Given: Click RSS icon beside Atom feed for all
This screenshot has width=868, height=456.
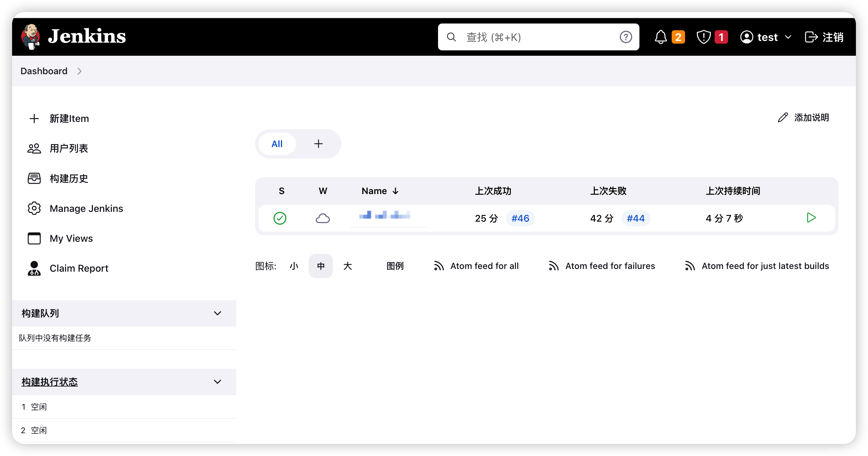Looking at the screenshot, I should 438,266.
